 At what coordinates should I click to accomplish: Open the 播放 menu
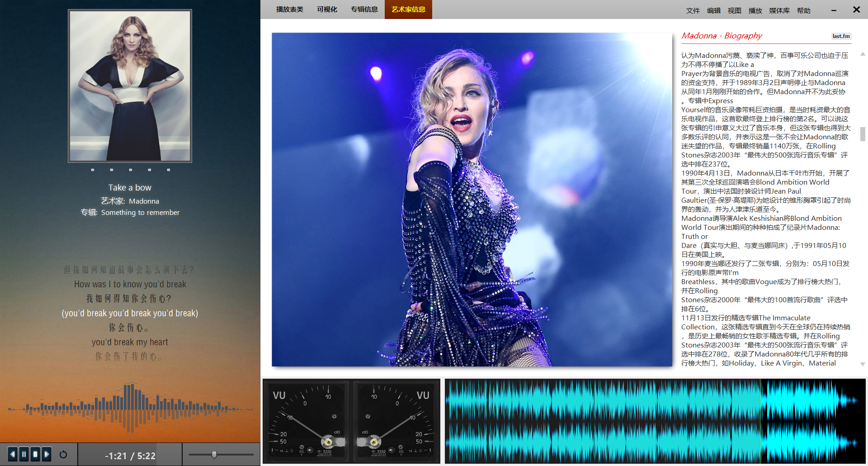coord(755,10)
